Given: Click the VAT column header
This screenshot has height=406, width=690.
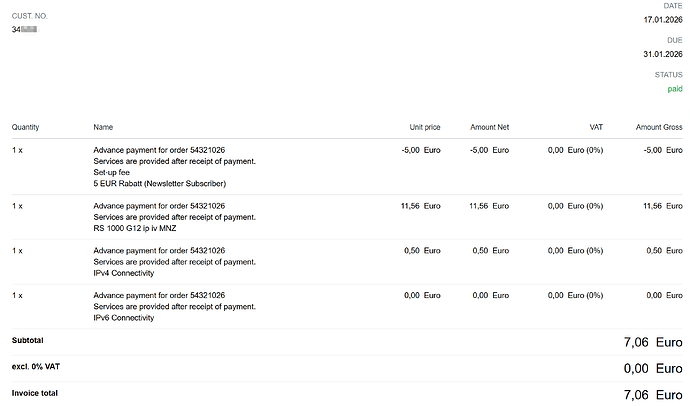Looking at the screenshot, I should pyautogui.click(x=596, y=127).
